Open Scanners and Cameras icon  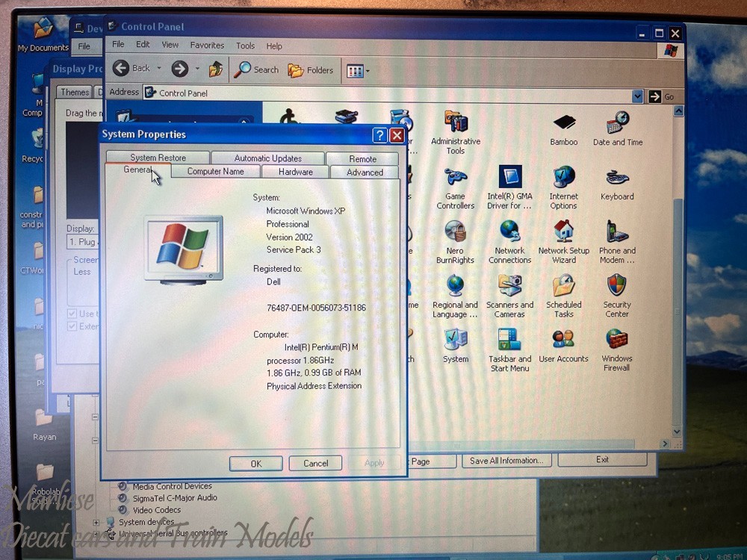509,296
